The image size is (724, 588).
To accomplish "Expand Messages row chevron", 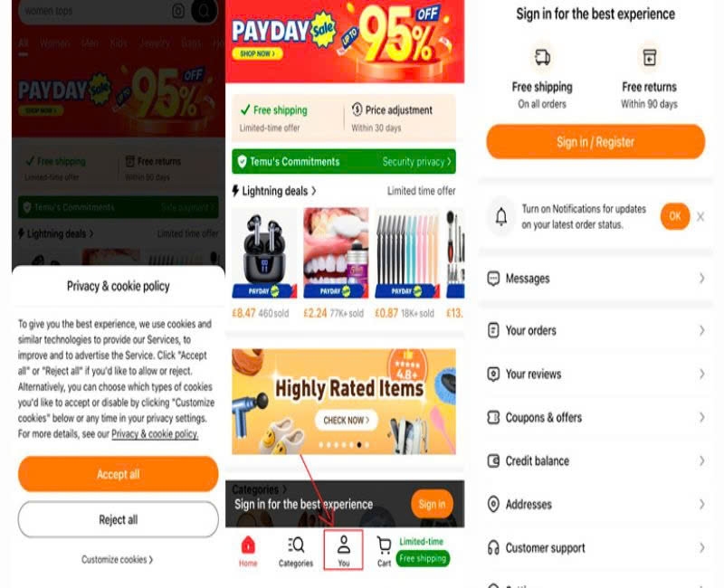I will tap(701, 279).
